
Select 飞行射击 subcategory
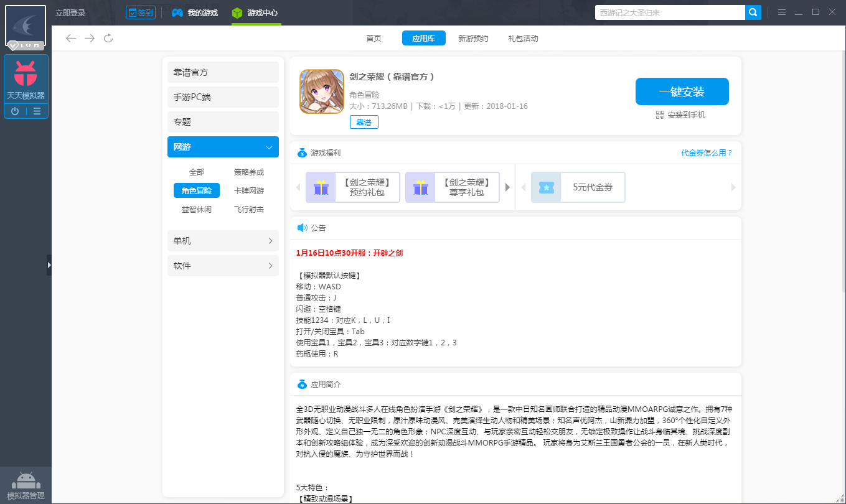(x=249, y=210)
